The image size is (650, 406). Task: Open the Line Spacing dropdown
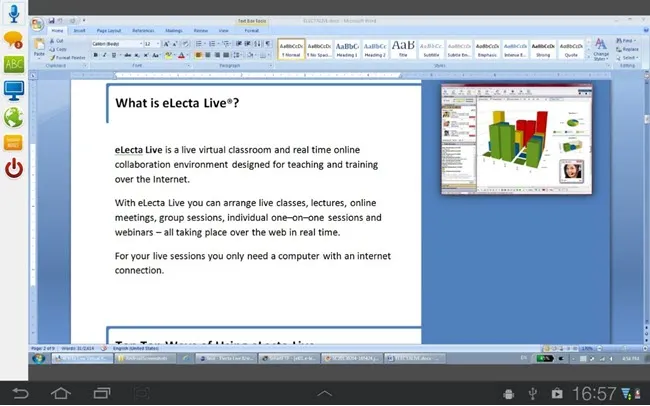click(237, 55)
